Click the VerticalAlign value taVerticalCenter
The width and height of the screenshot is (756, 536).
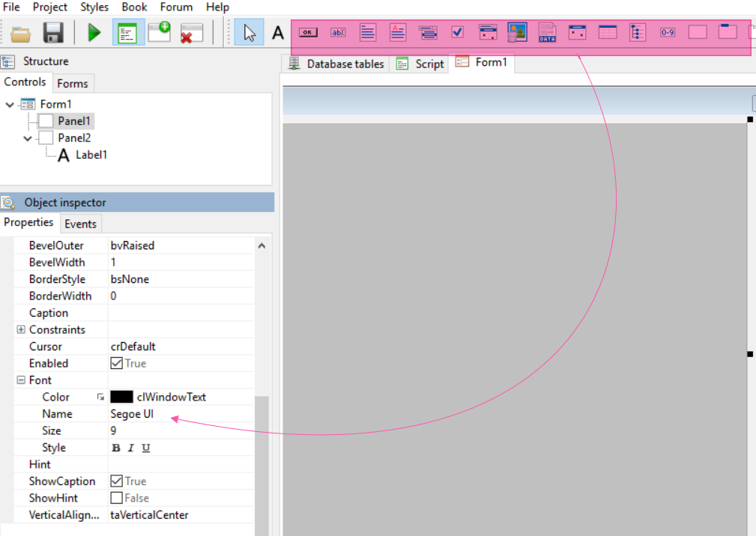(149, 515)
